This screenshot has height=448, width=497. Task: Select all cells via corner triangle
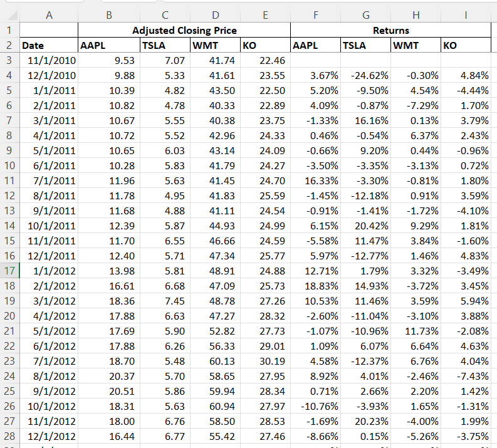tap(13, 15)
